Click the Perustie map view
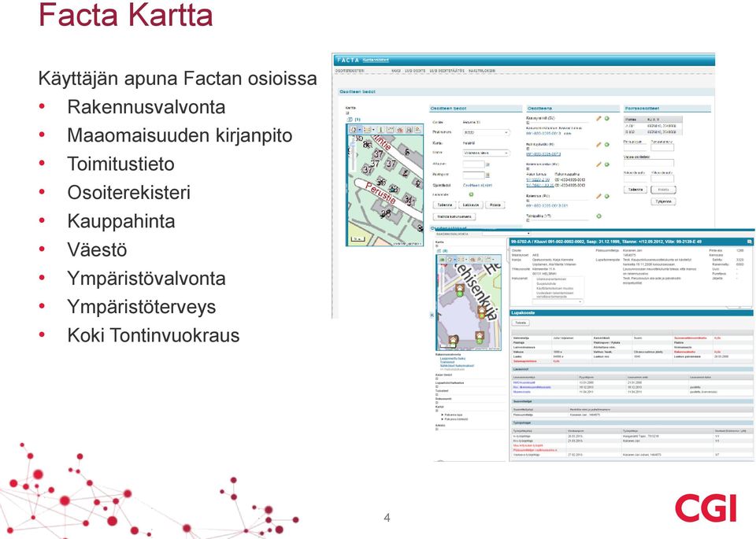Viewport: 756px width, 539px height. (385, 190)
